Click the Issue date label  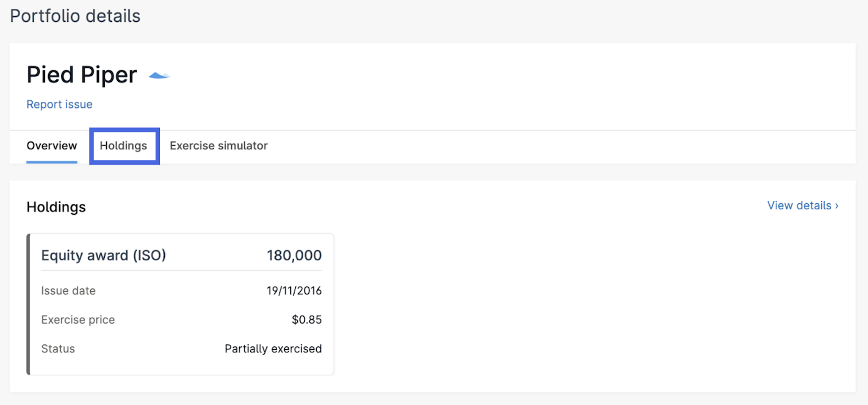68,291
